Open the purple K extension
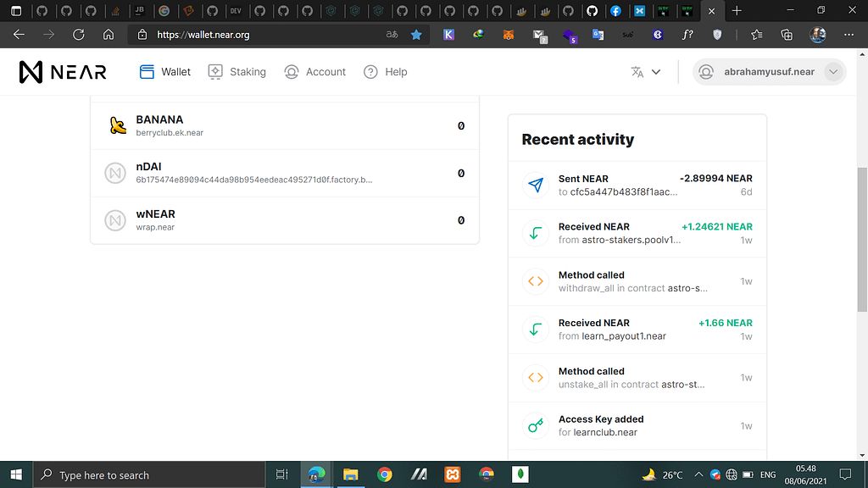Screen dimensions: 868x488 pos(449,34)
